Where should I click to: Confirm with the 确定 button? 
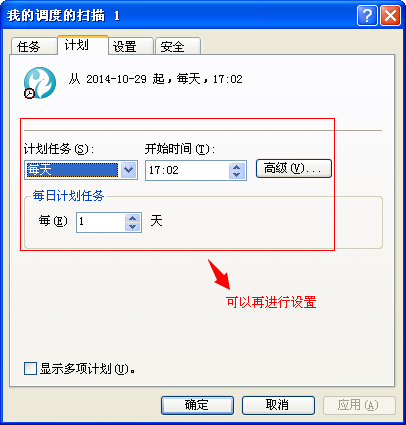point(197,405)
